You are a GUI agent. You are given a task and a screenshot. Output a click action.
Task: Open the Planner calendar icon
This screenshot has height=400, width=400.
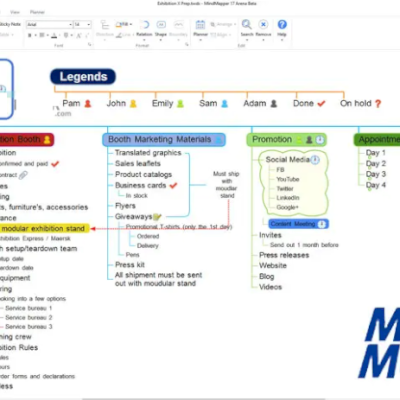click(x=200, y=25)
